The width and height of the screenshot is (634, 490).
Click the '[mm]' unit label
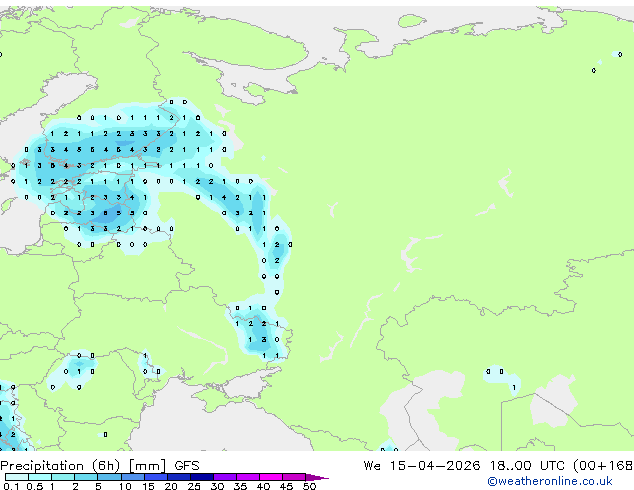pos(147,466)
